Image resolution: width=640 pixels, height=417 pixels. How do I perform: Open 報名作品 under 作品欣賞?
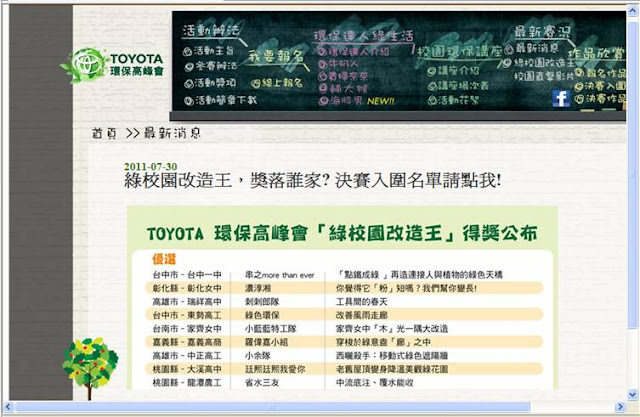pos(600,73)
